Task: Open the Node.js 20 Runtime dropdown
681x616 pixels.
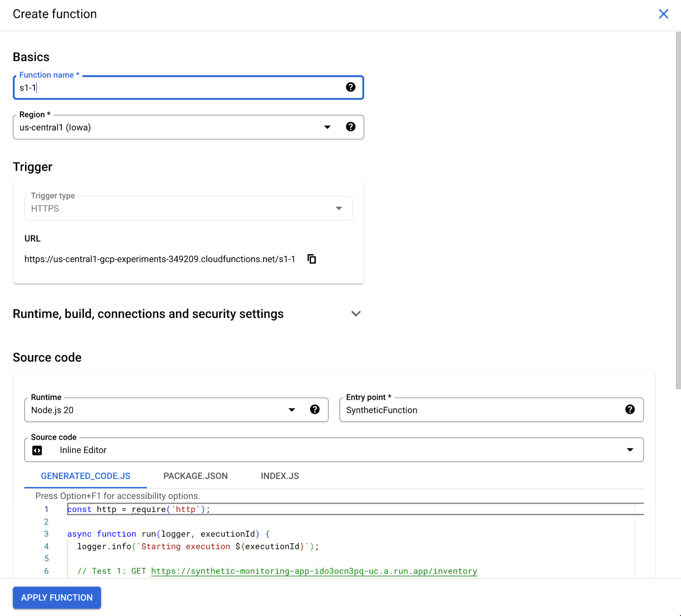Action: [292, 410]
